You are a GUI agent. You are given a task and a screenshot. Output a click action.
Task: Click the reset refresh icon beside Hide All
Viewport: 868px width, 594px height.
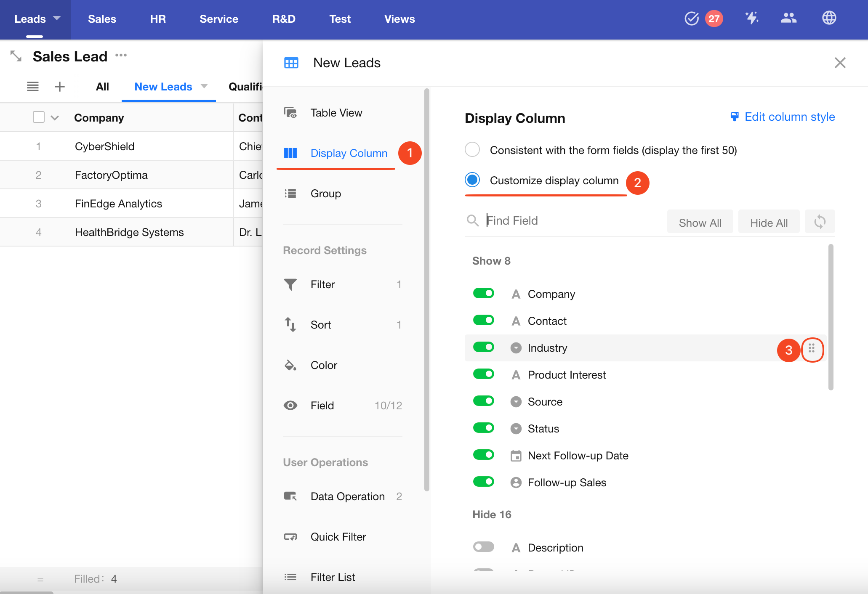coord(820,222)
